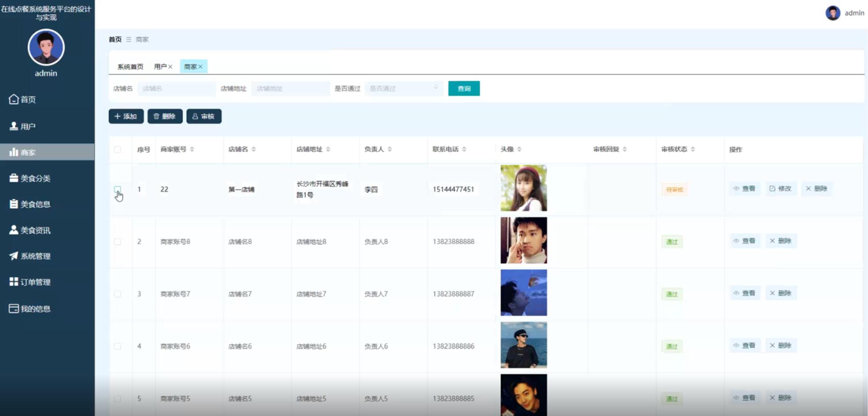Image resolution: width=868 pixels, height=416 pixels.
Task: View details of 第一店铺 row
Action: point(745,189)
